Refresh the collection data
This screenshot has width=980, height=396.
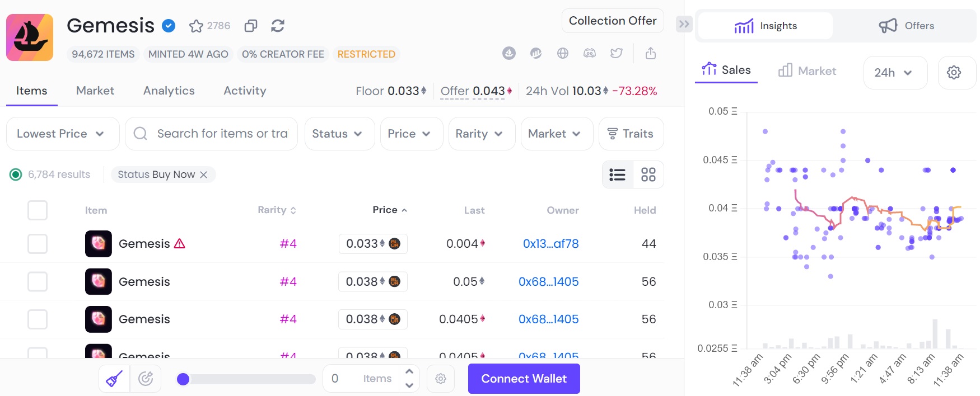coord(278,26)
